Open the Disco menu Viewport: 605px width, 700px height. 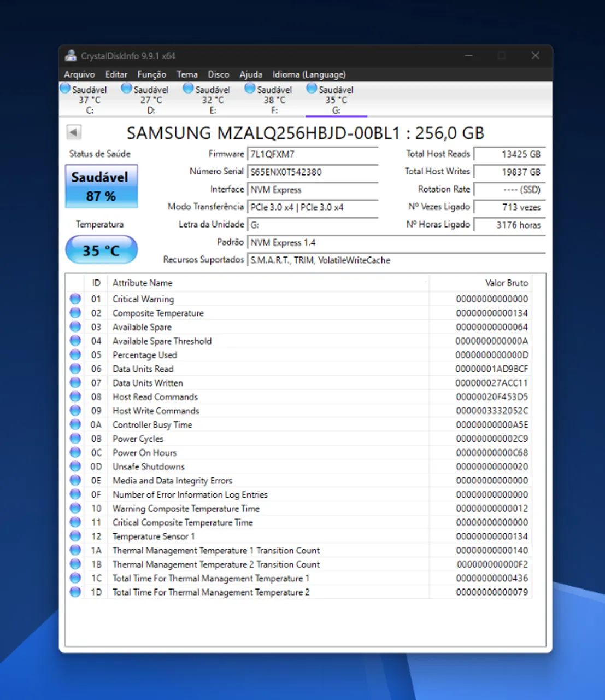[x=219, y=74]
